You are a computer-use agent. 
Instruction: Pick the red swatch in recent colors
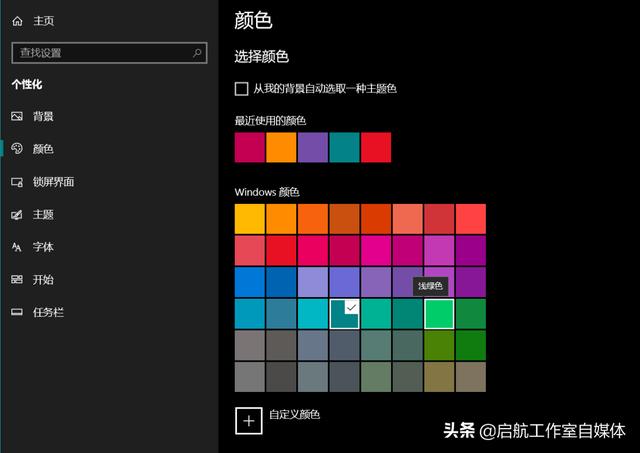click(x=376, y=147)
